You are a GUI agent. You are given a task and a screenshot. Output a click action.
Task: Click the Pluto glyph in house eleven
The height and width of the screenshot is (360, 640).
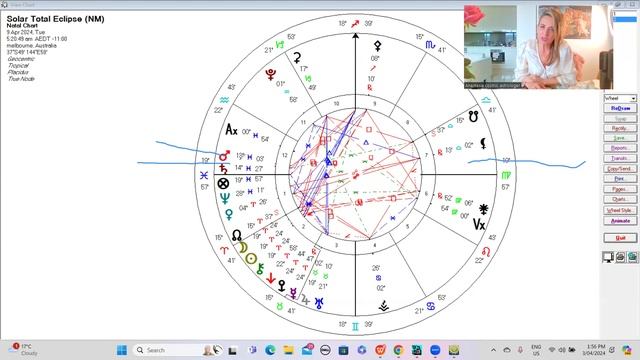(270, 74)
